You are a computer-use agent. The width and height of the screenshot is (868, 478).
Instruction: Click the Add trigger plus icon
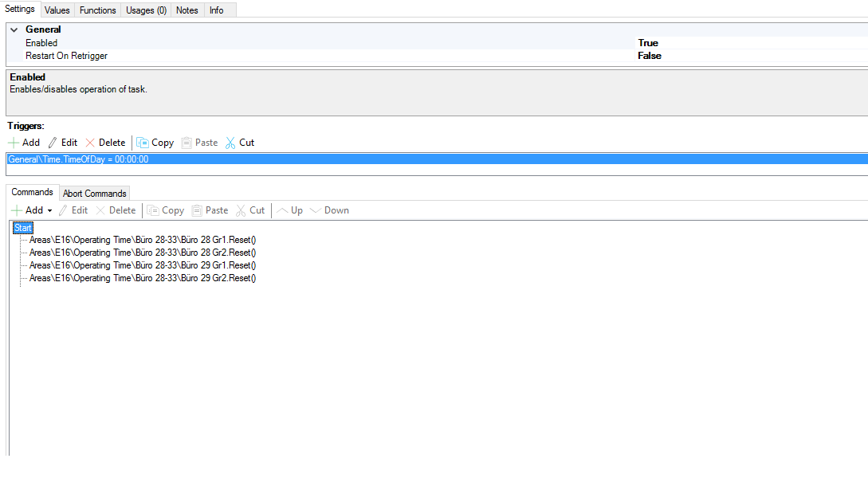click(x=14, y=143)
